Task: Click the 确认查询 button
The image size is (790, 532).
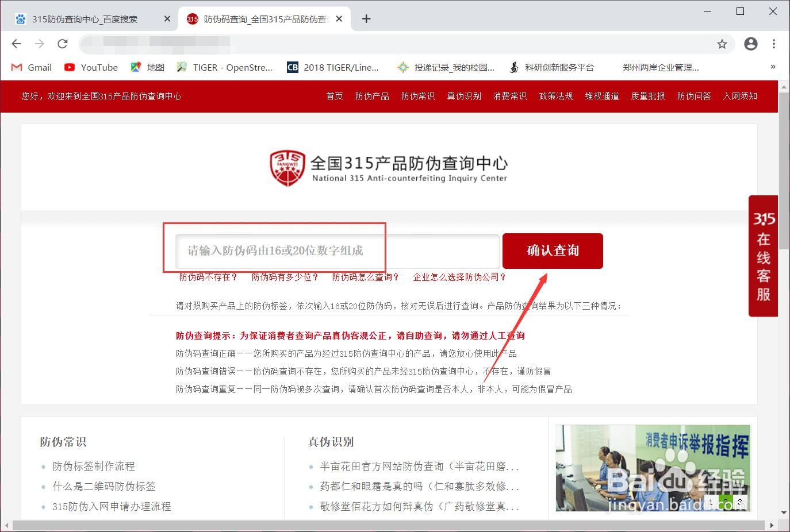Action: [553, 251]
